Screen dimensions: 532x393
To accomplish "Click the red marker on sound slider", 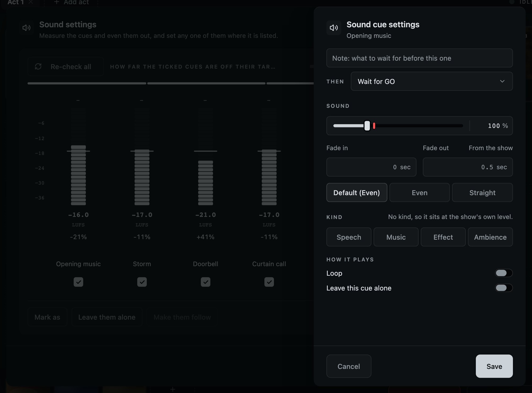I will click(374, 126).
